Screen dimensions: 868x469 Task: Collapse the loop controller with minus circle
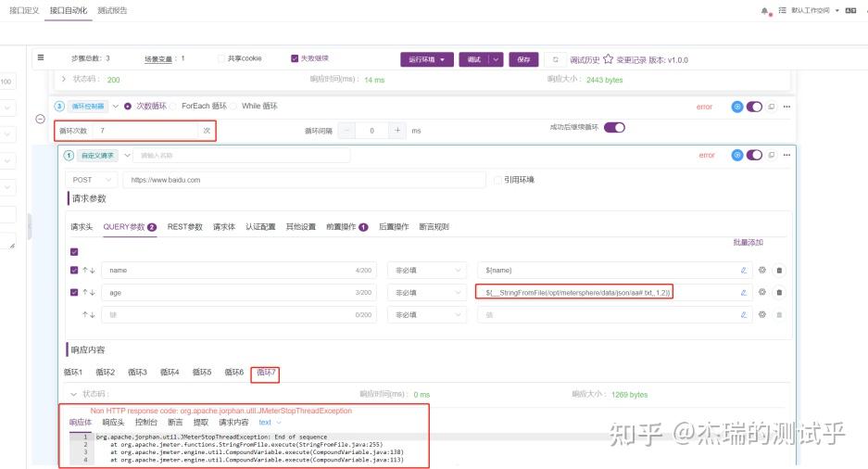(x=40, y=119)
